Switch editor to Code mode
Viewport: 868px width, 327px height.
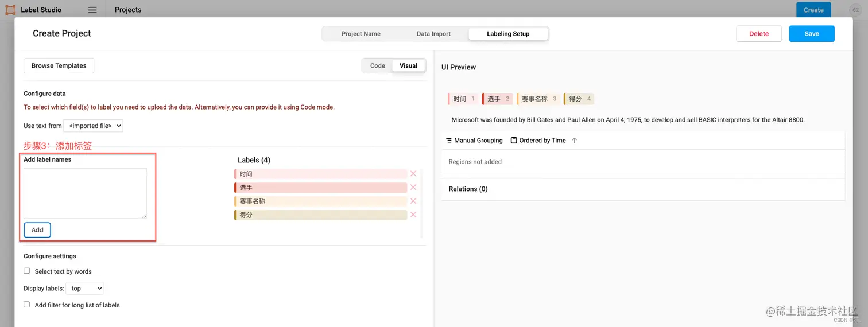point(378,65)
